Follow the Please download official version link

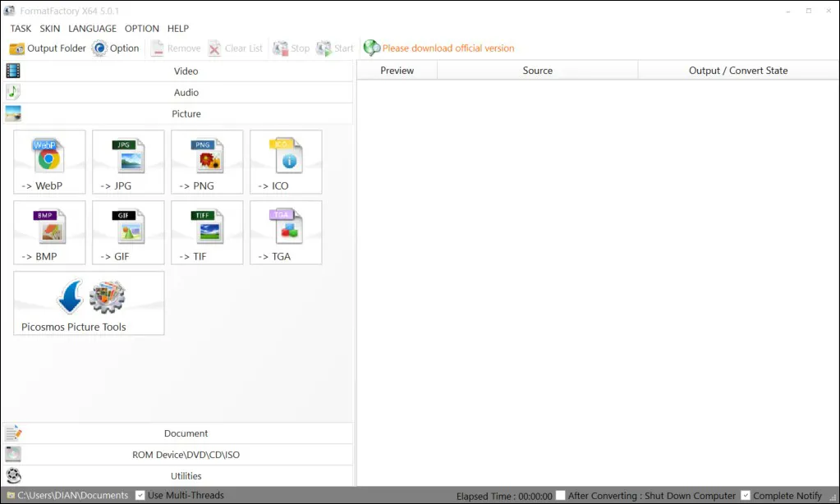(x=448, y=48)
